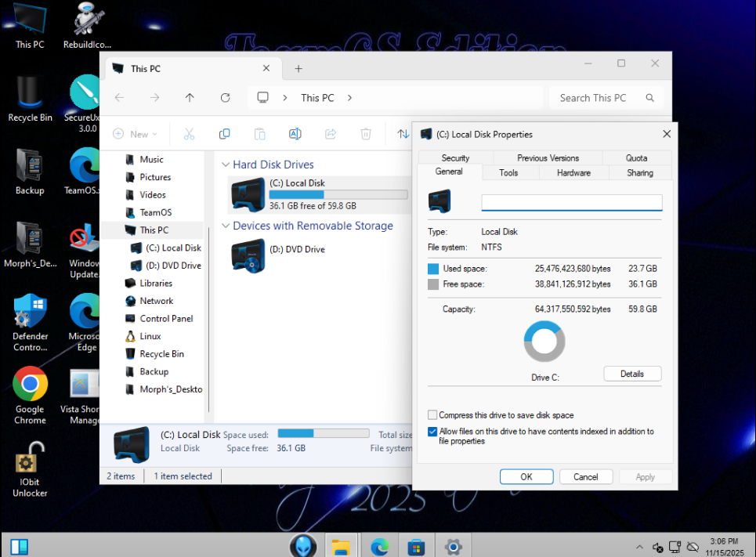Click the C: drive usage bar

pos(338,194)
